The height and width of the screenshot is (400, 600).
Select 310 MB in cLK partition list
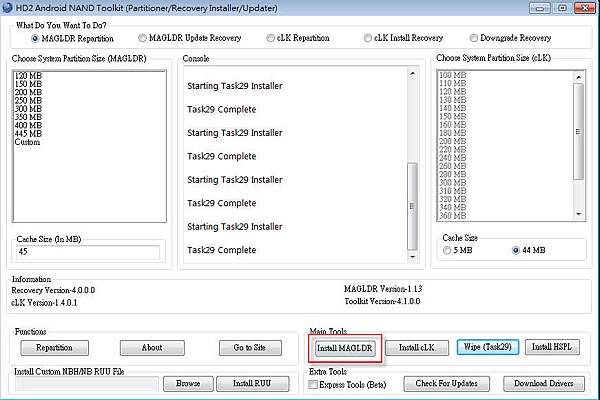[x=453, y=191]
